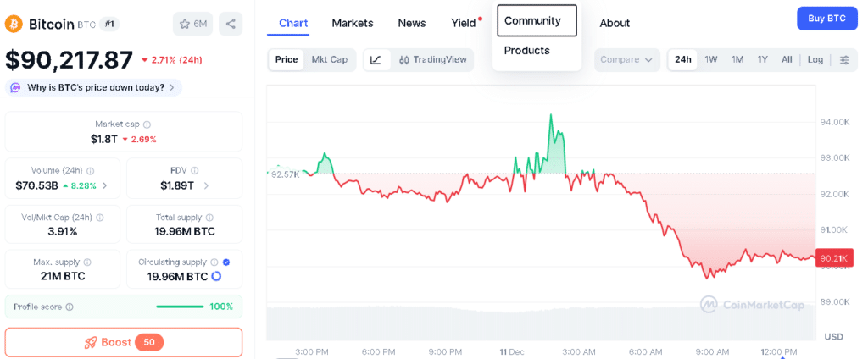Click the Profile score progress bar
The width and height of the screenshot is (868, 359).
tap(180, 307)
